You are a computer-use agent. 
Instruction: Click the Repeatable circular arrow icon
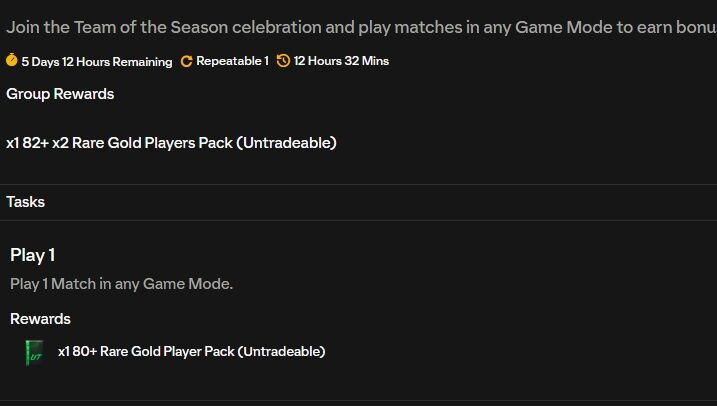coord(186,61)
